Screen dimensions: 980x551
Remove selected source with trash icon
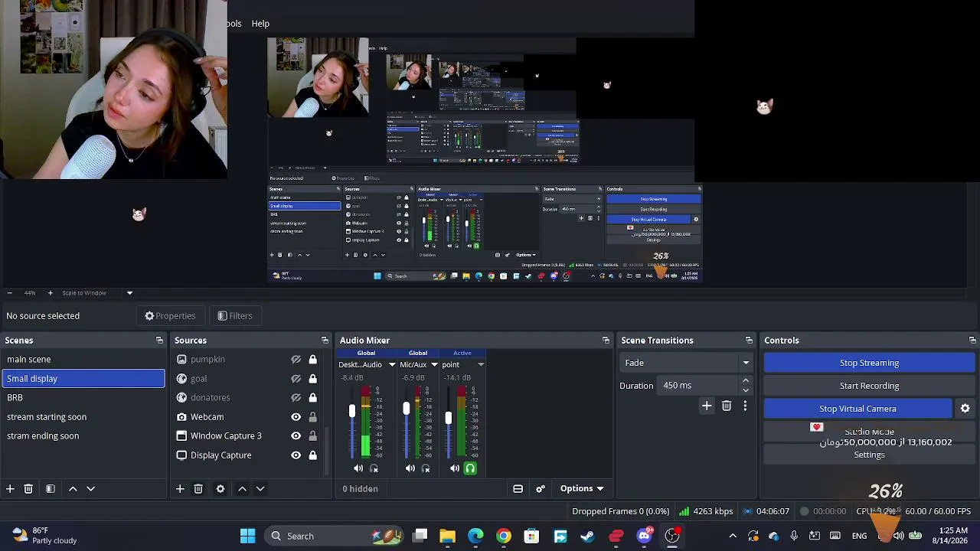(198, 488)
